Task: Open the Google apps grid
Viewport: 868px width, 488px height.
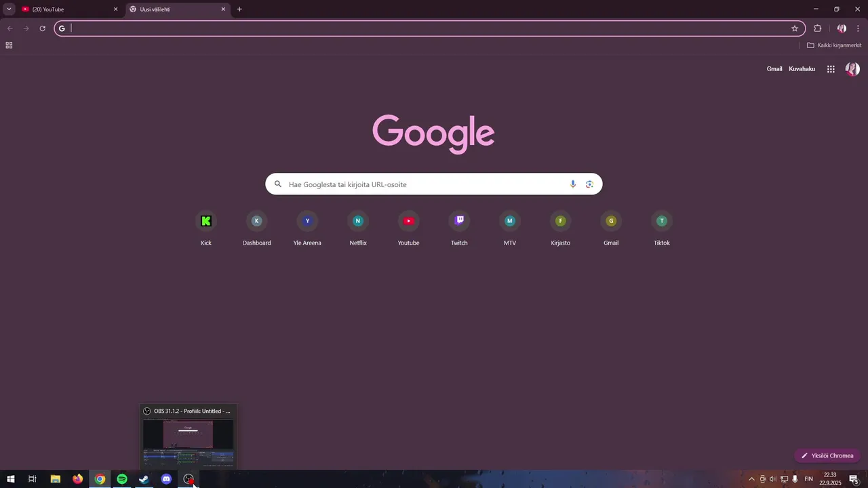Action: click(x=831, y=69)
